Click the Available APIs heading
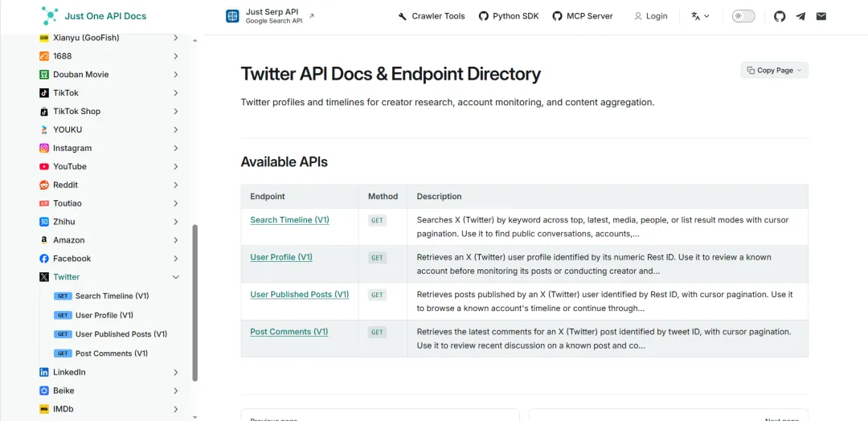 [284, 162]
